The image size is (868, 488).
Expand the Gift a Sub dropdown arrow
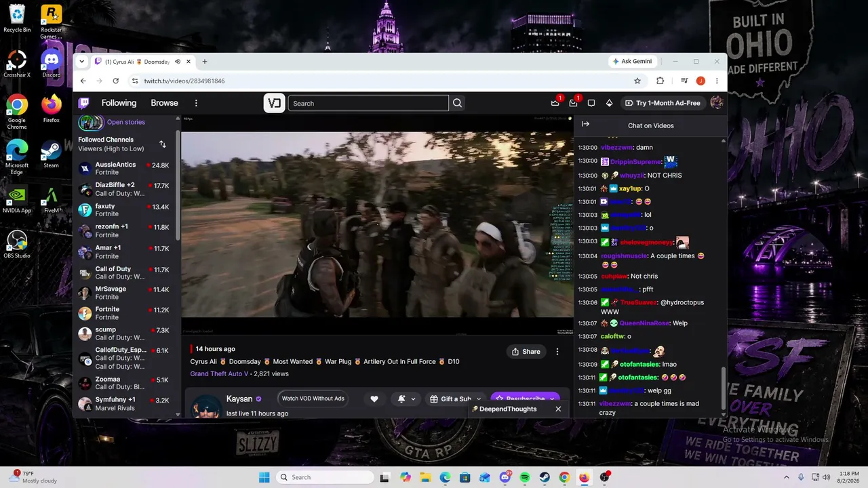(x=479, y=399)
